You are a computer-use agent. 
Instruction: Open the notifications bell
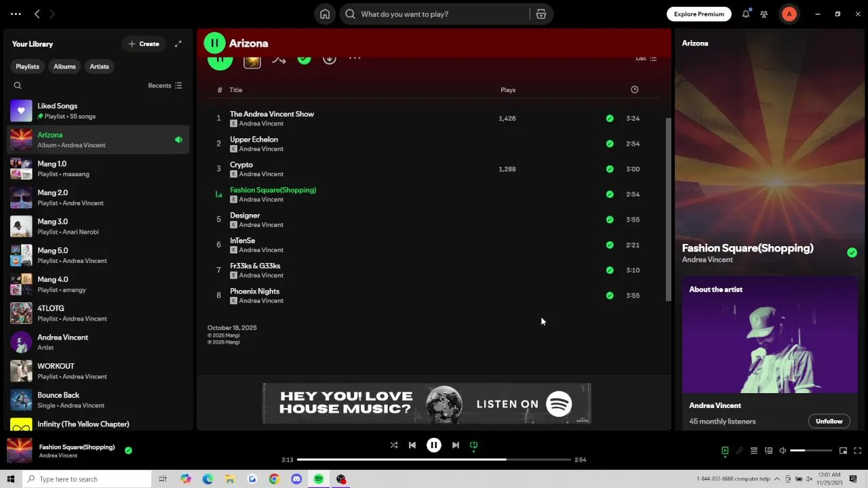[746, 14]
